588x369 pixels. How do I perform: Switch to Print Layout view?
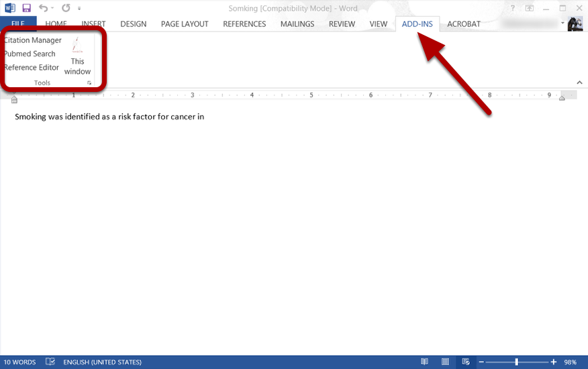pos(445,362)
